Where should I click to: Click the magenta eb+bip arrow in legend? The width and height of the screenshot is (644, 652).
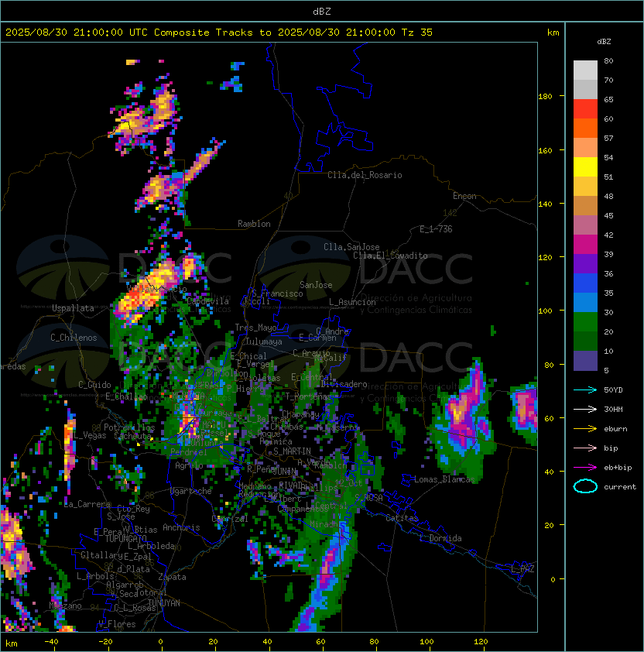coord(585,468)
